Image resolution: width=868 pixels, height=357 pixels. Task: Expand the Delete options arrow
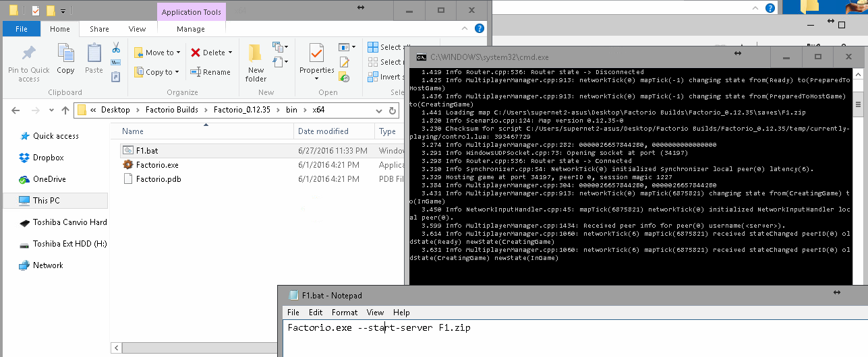point(230,53)
